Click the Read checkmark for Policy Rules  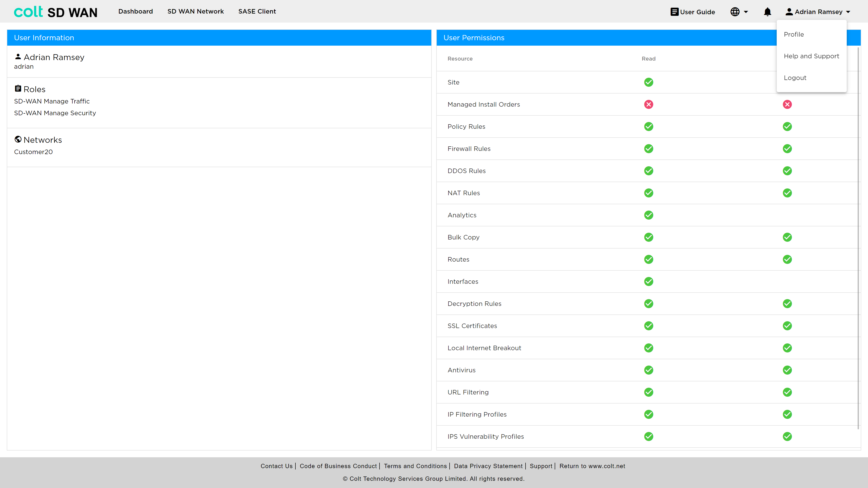coord(649,127)
